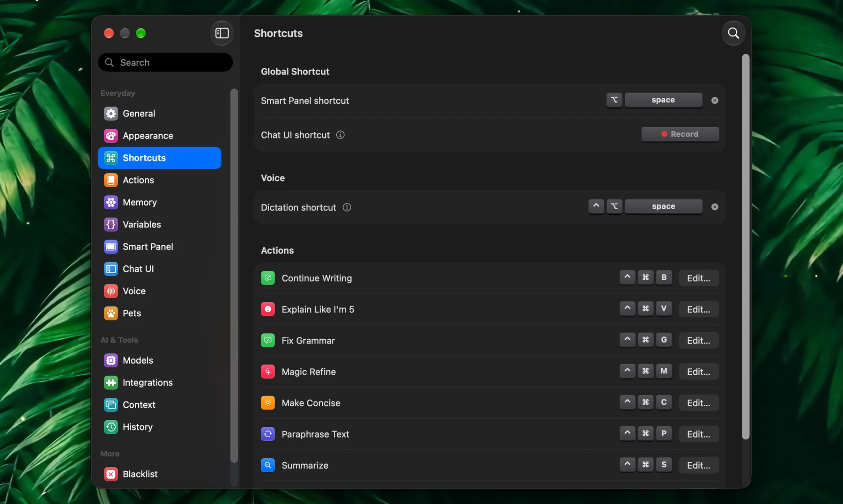Screen dimensions: 843x504
Task: Click the Smart Panel shortcut space key field
Action: [663, 100]
